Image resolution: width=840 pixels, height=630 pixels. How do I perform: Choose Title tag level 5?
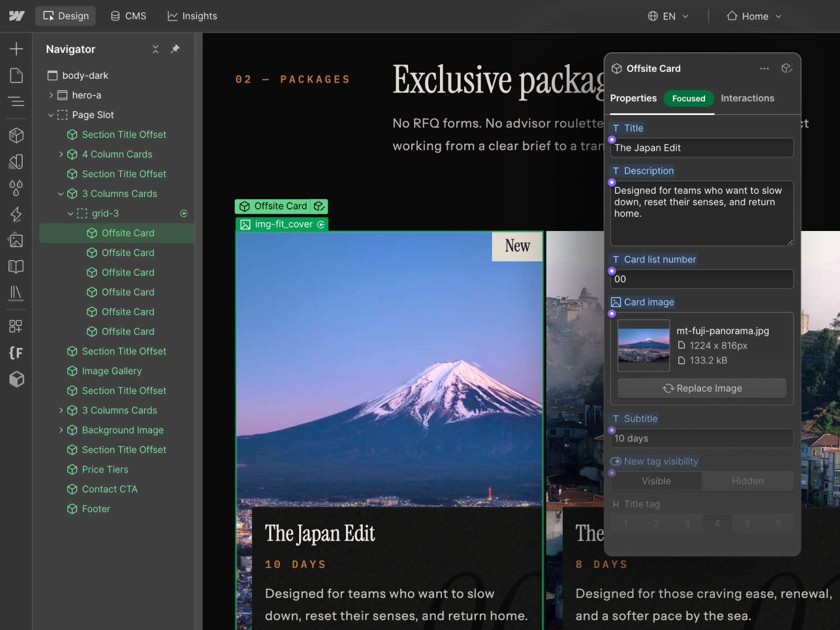point(748,523)
